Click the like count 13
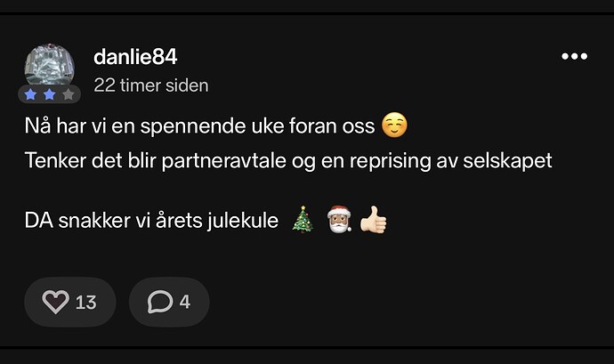This screenshot has height=364, width=614. point(85,303)
